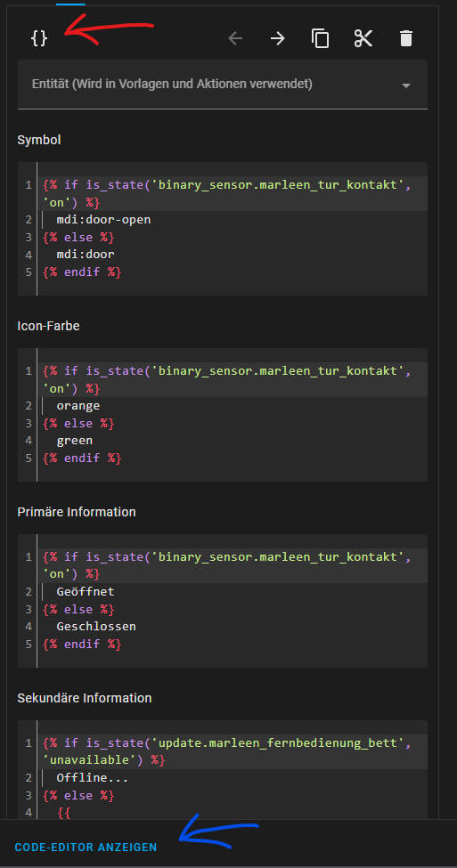Screen dimensions: 457x868
Task: Click the else line in the Icon-Farbe editor
Action: point(78,424)
